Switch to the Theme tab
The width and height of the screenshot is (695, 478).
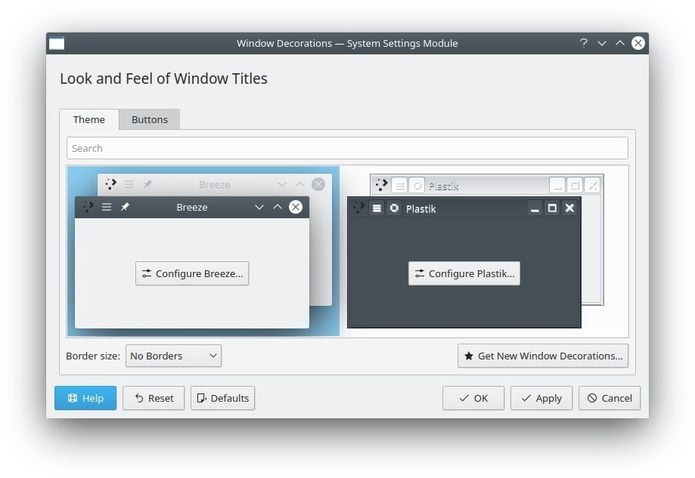(x=89, y=120)
